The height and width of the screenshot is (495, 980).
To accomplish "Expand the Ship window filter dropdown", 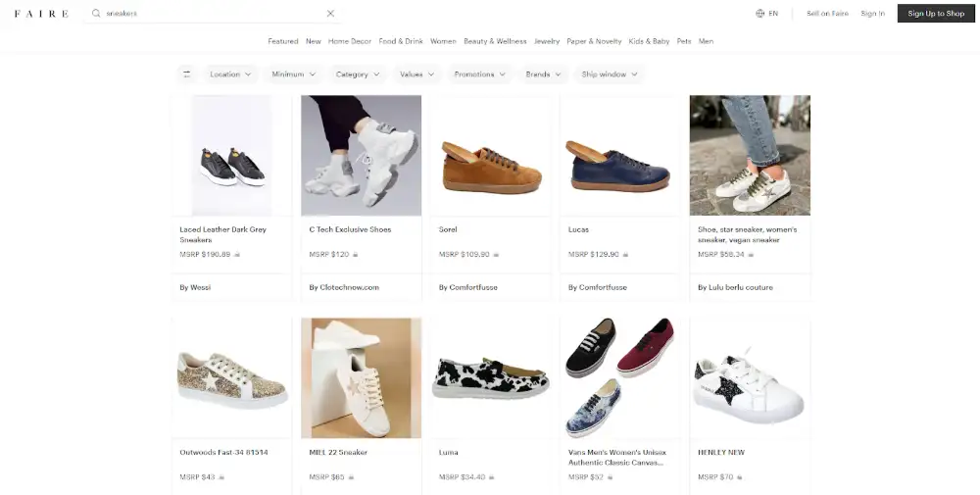I will (610, 74).
